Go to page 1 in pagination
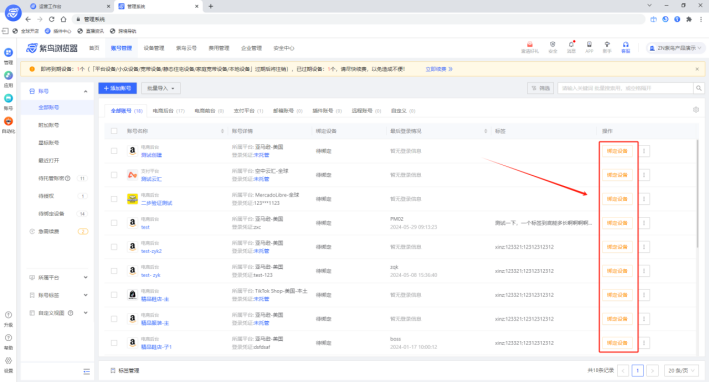The image size is (709, 383). pyautogui.click(x=637, y=370)
